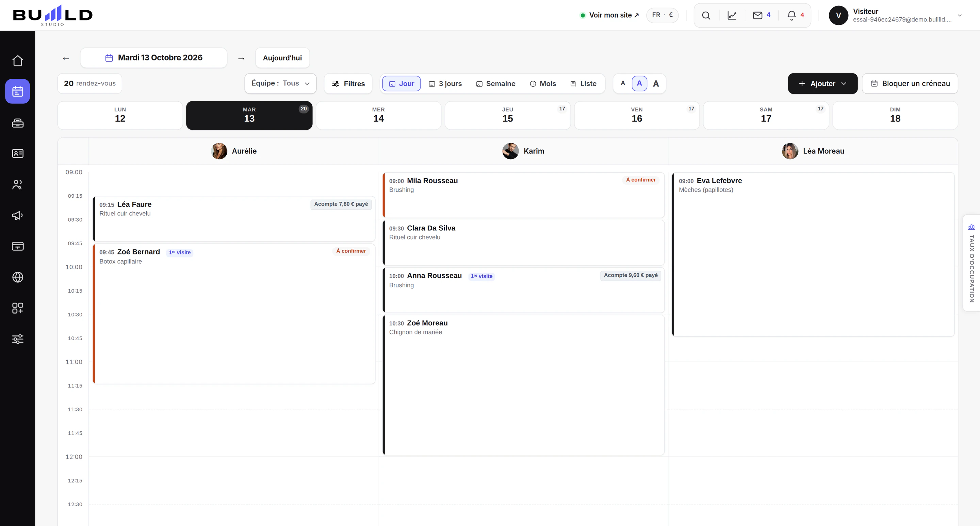
Task: Expand the Taux d'occupation side panel
Action: click(x=971, y=263)
